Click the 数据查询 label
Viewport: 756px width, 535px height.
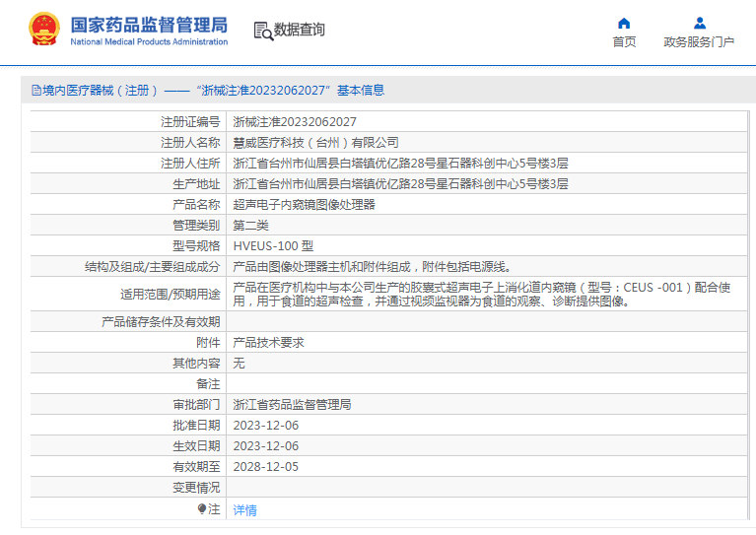pyautogui.click(x=300, y=30)
